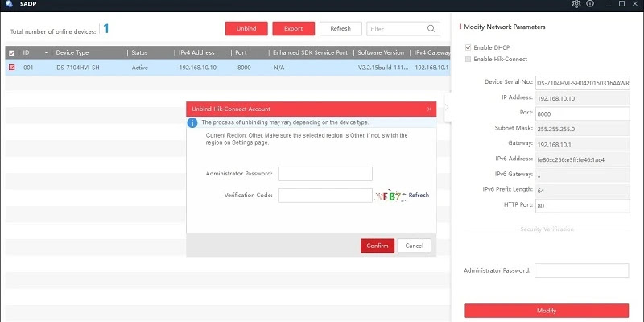Open the info about icon
Image resolution: width=644 pixels, height=322 pixels.
pyautogui.click(x=590, y=4)
